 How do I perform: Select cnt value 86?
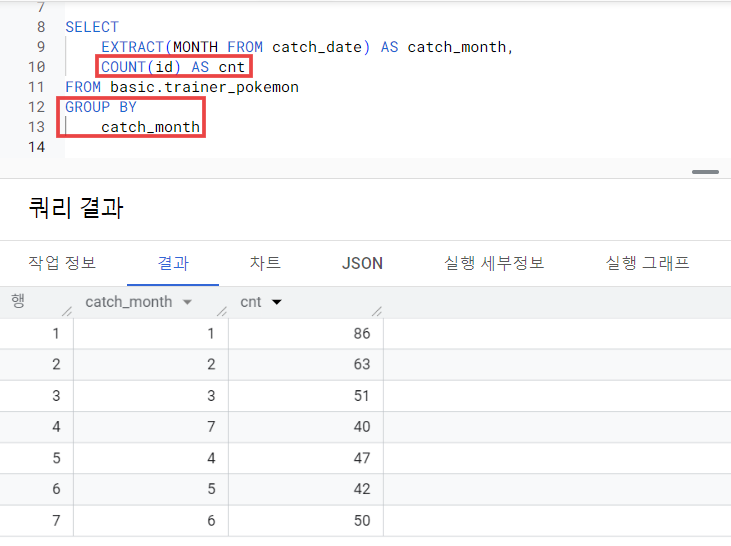click(x=362, y=334)
